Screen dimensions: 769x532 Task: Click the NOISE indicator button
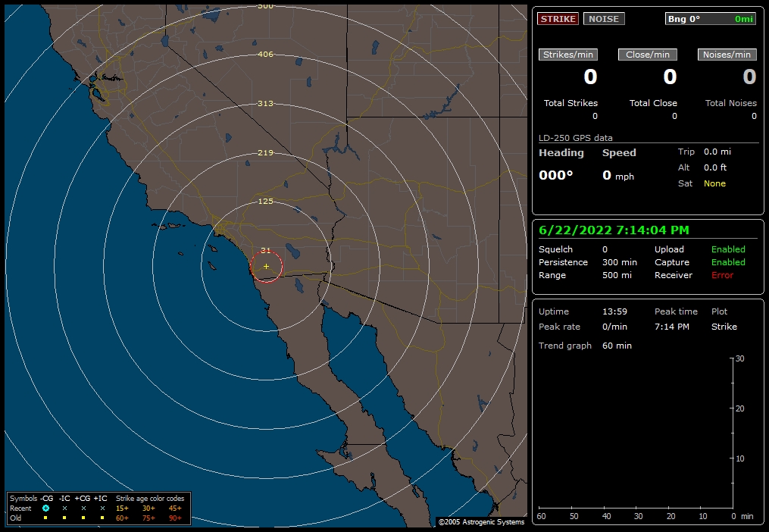(x=604, y=19)
